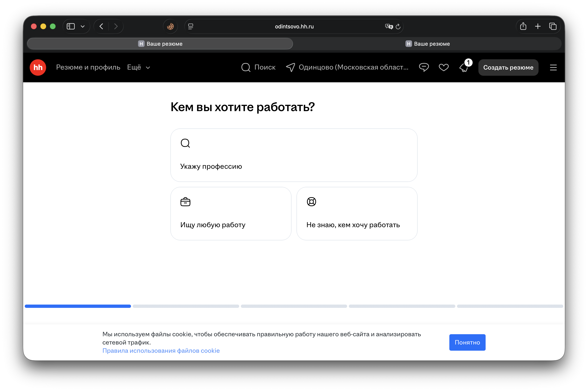Screen dimensions: 588x391
Task: Open cookie usage rules link
Action: [161, 351]
